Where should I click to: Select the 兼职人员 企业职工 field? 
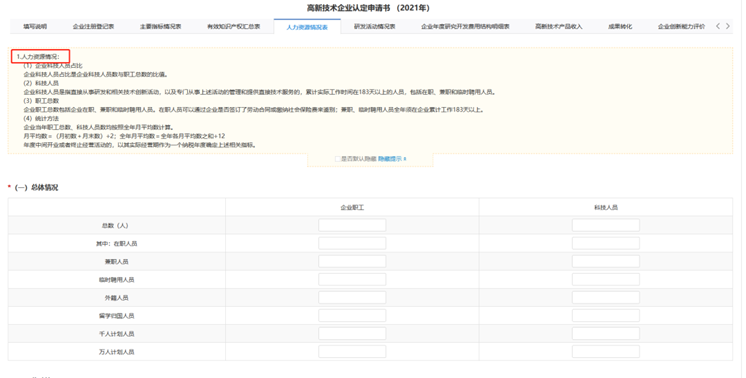pos(352,261)
